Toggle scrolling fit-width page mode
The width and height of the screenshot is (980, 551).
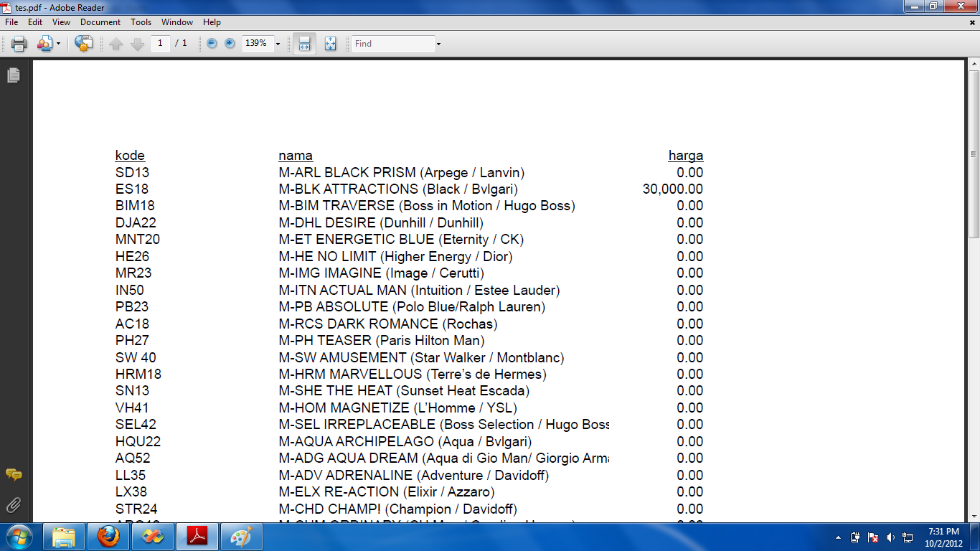pyautogui.click(x=304, y=44)
